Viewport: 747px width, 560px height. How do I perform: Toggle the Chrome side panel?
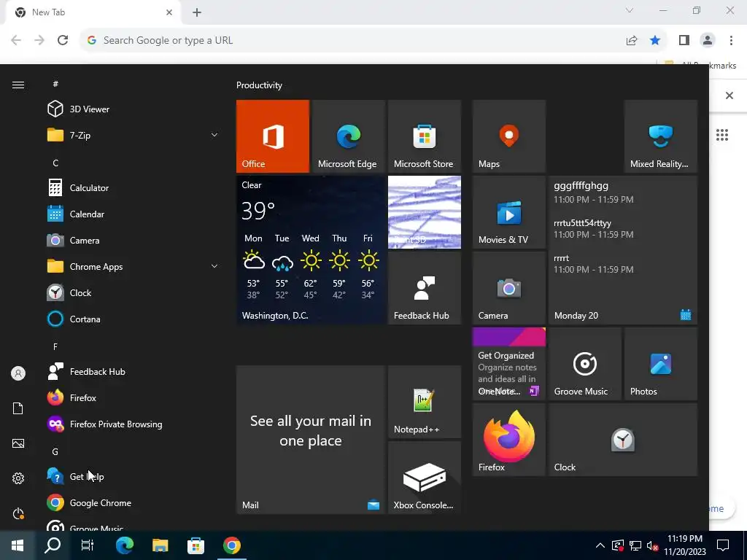[684, 41]
